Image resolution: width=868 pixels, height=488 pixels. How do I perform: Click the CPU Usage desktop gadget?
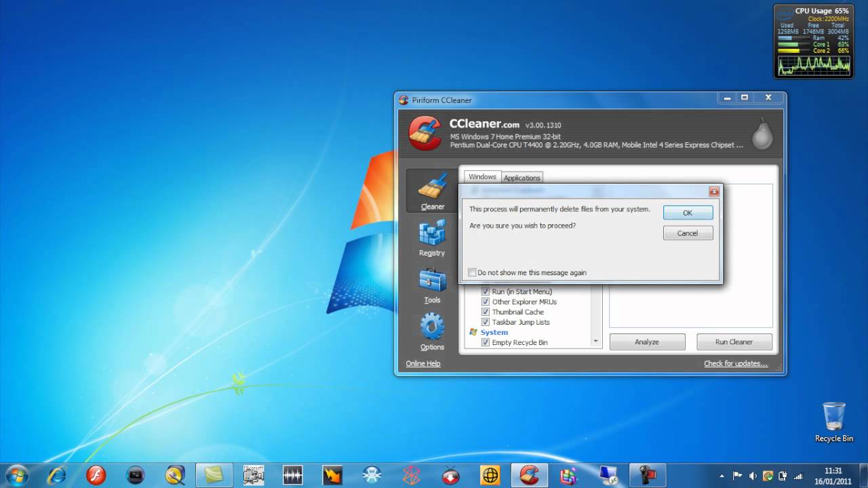tap(814, 41)
